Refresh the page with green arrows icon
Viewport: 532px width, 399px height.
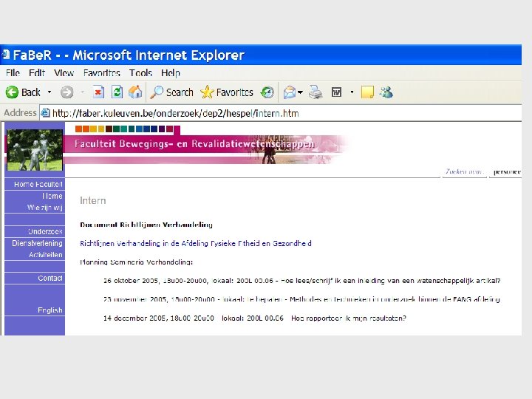(117, 92)
